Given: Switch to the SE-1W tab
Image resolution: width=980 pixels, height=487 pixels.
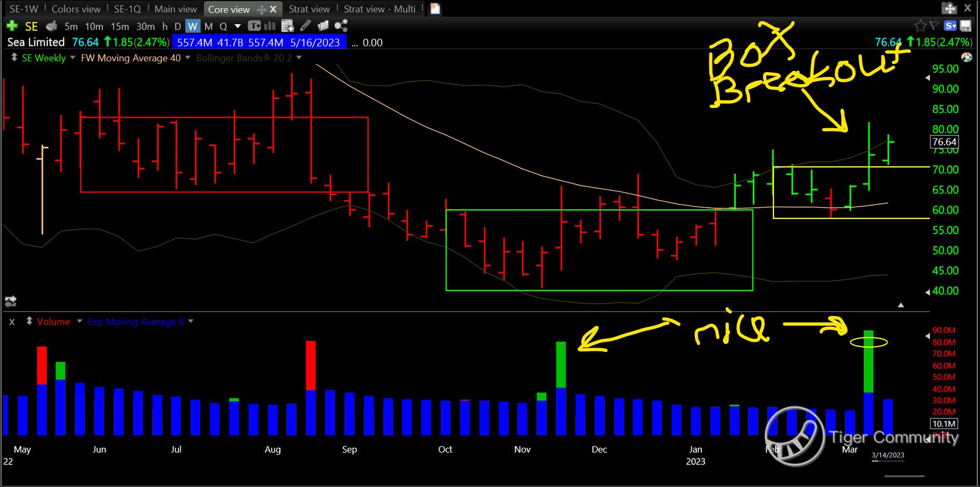Looking at the screenshot, I should click(24, 9).
